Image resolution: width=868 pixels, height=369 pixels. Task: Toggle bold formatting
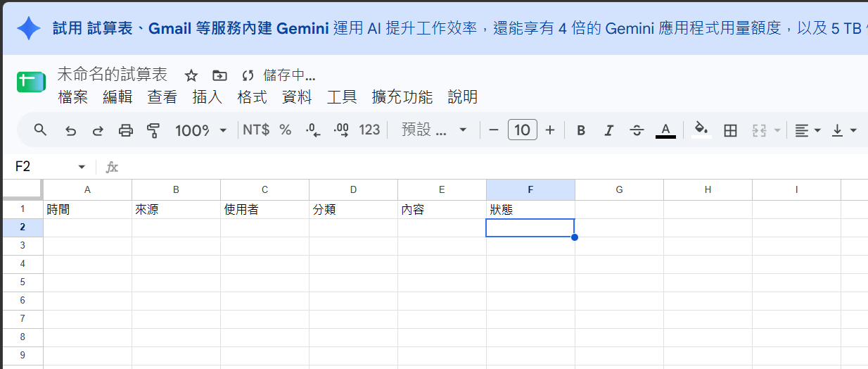581,130
